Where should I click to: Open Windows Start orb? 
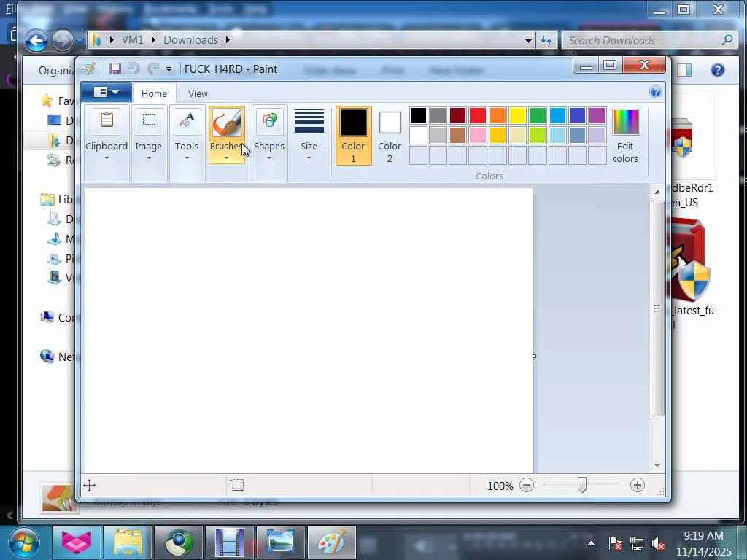[x=23, y=542]
